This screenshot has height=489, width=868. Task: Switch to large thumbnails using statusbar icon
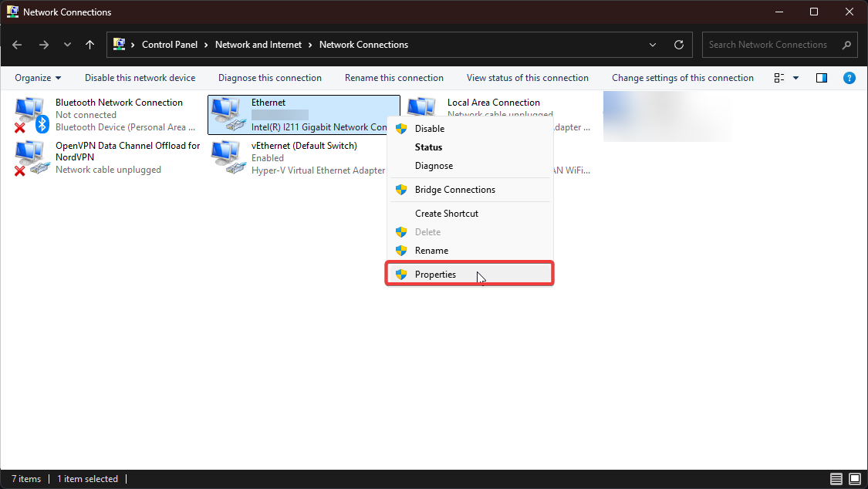tap(854, 479)
